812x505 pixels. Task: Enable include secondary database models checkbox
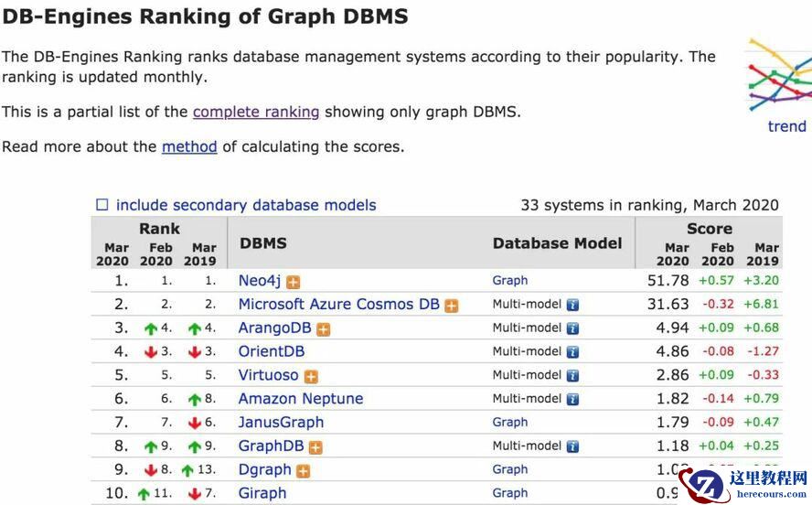tap(102, 206)
